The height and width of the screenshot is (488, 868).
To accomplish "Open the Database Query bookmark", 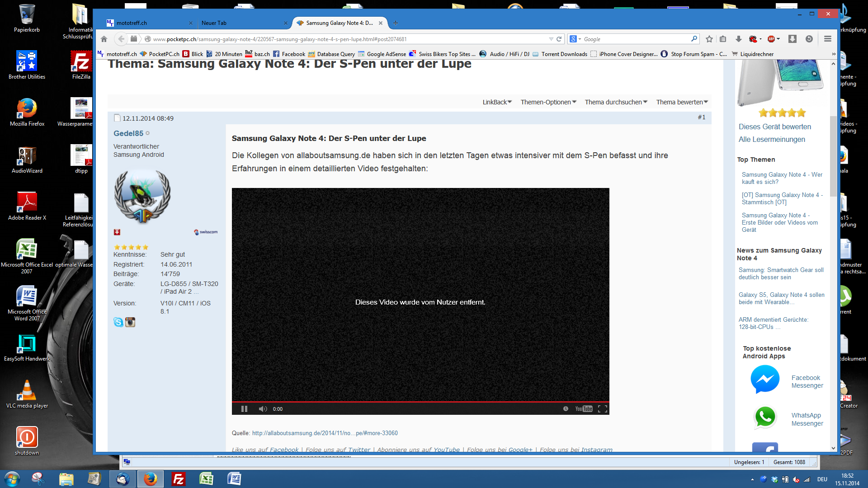I will tap(331, 54).
